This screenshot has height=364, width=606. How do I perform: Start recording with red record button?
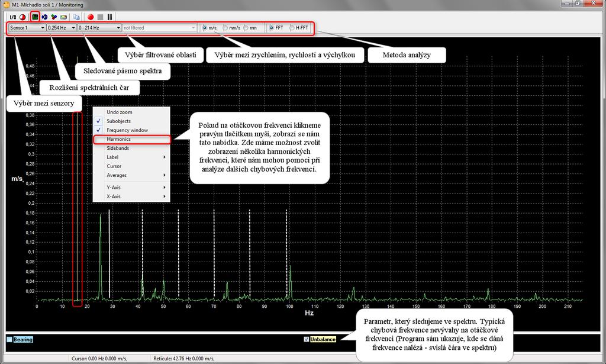tap(91, 17)
